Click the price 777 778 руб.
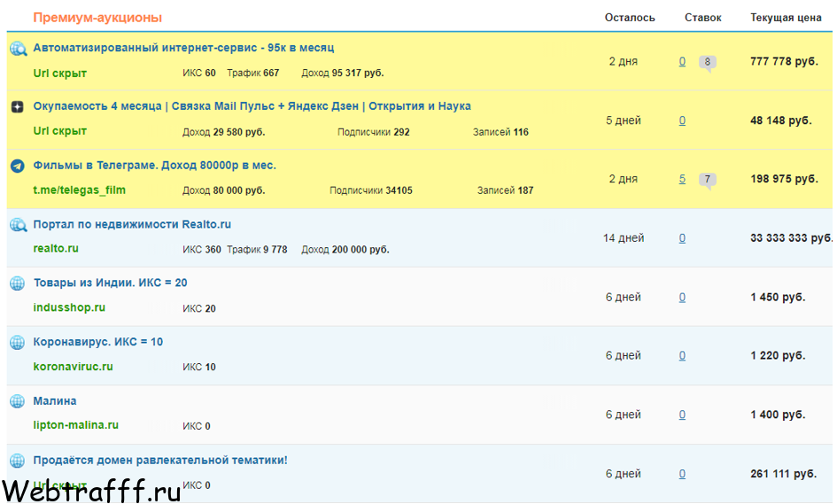The image size is (837, 504). coord(784,61)
